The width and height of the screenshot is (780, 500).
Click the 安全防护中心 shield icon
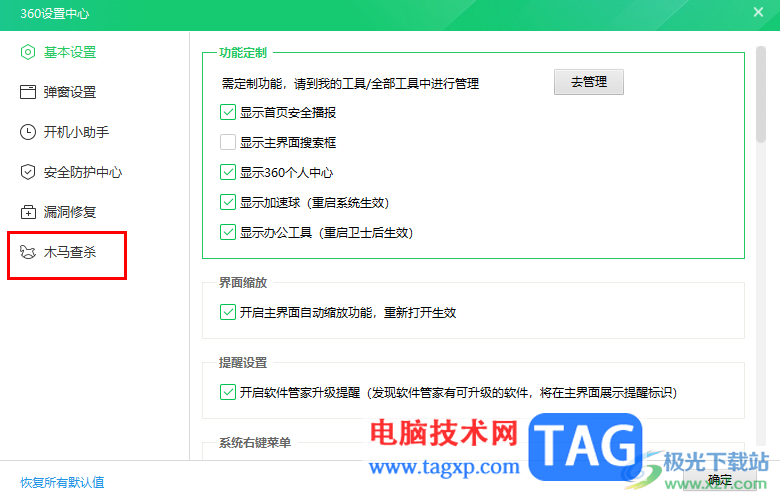tap(28, 172)
